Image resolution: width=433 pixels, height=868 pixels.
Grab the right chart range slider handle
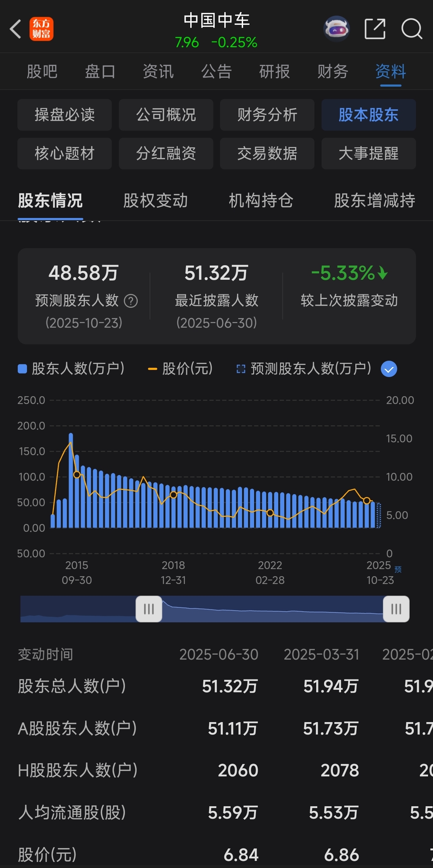tap(396, 609)
